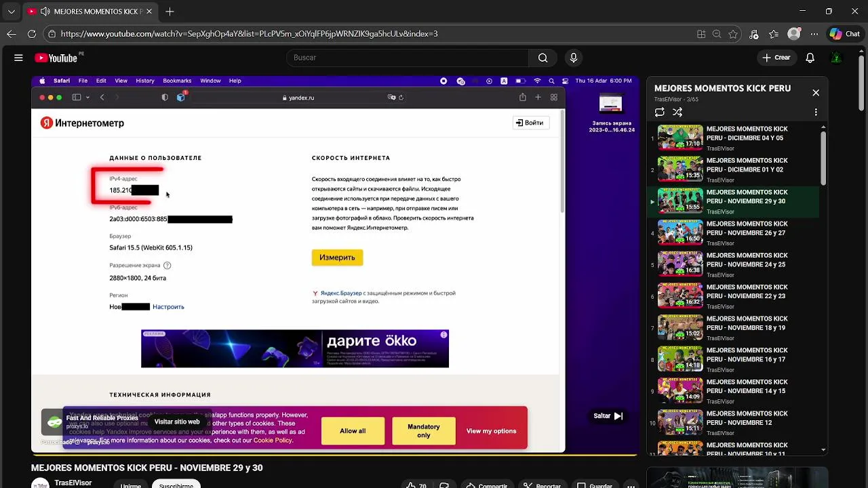This screenshot has width=868, height=488.
Task: Click the Fast And Reliable Proxies ad title
Action: coord(102,418)
